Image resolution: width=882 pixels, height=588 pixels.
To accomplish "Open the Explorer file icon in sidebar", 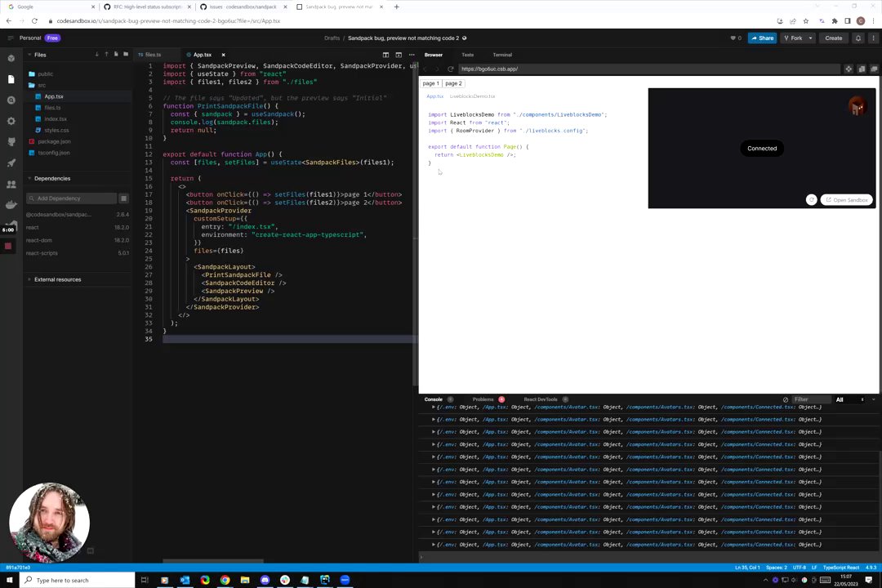I will tap(11, 79).
